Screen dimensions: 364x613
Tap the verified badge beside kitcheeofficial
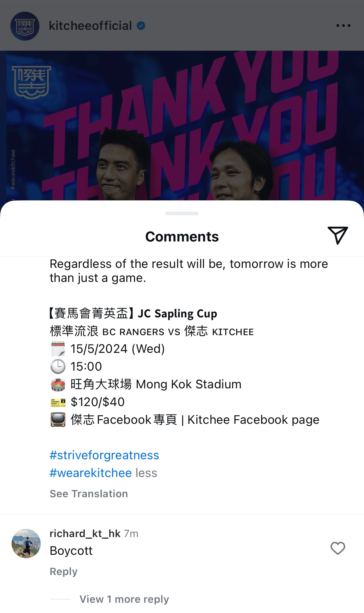coord(141,26)
